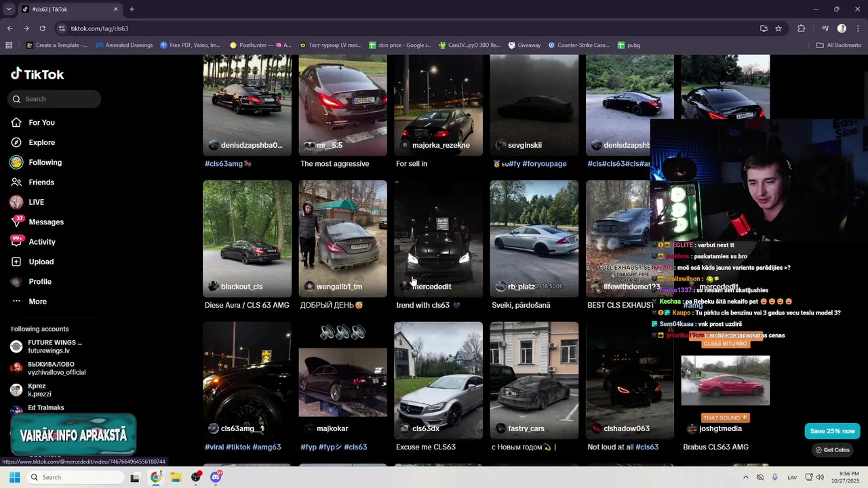
Task: Click the Get Coins button
Action: (x=832, y=450)
